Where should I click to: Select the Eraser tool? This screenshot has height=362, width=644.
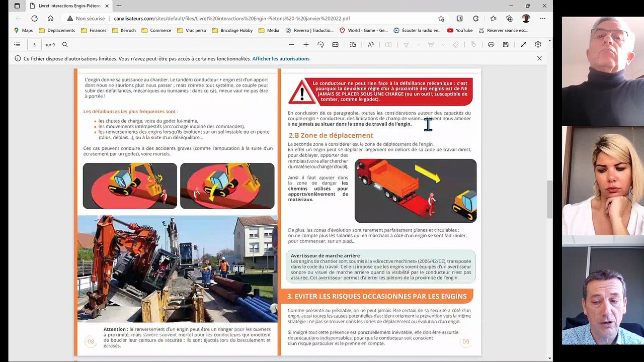click(456, 45)
